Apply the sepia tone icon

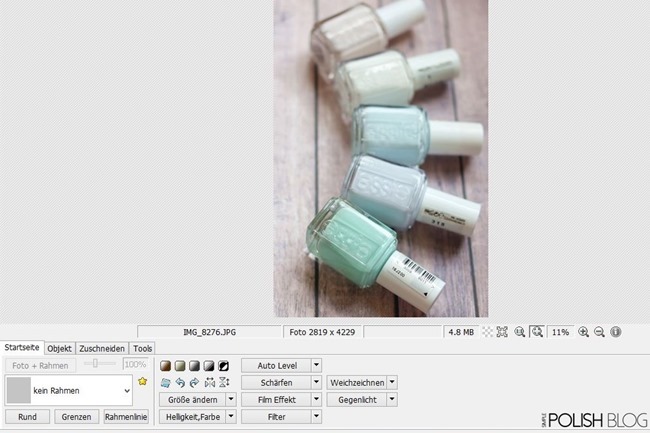[165, 365]
